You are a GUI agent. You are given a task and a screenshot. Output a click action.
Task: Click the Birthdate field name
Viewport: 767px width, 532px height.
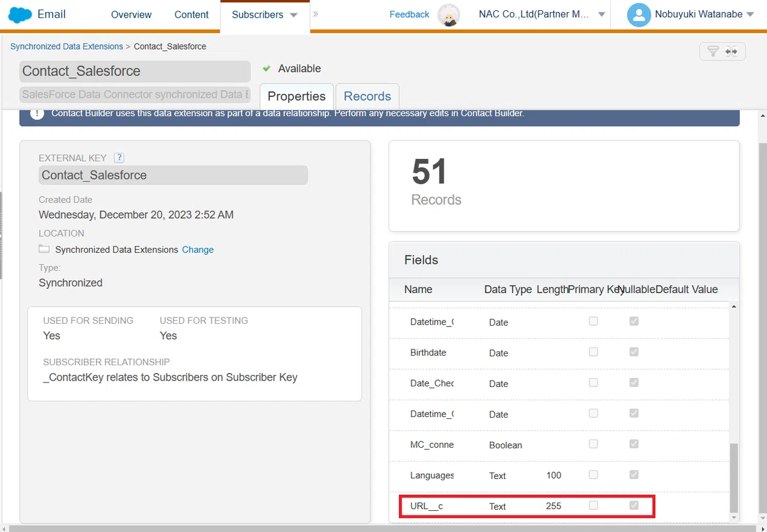[428, 353]
